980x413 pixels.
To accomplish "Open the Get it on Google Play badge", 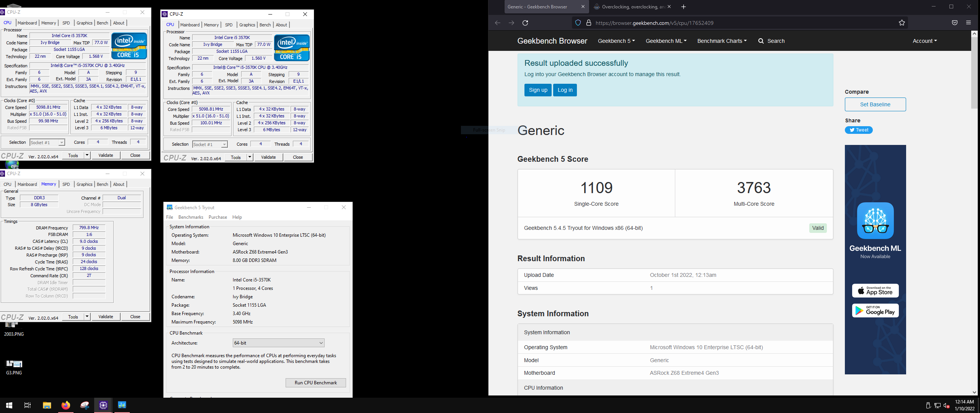I will pos(875,311).
